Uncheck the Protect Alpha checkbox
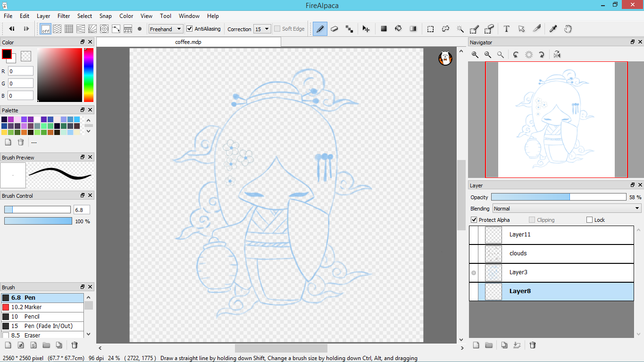Viewport: 644px width, 362px height. pyautogui.click(x=474, y=220)
